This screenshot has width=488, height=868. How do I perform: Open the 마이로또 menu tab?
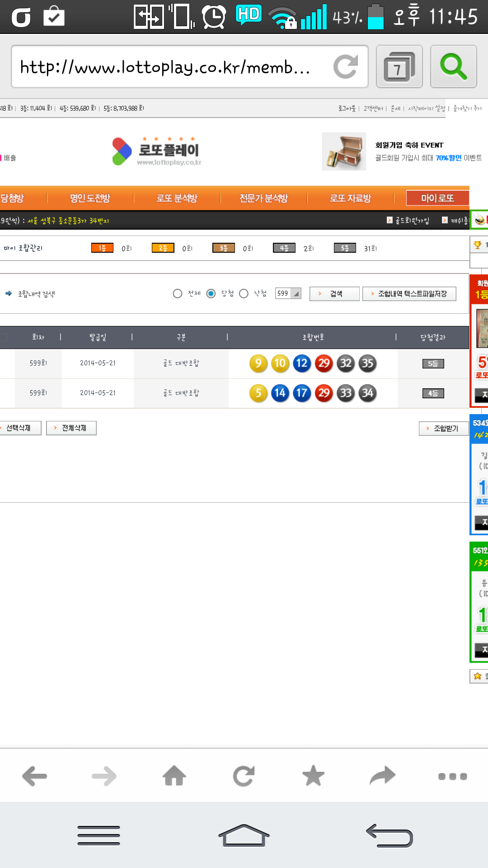pyautogui.click(x=437, y=198)
